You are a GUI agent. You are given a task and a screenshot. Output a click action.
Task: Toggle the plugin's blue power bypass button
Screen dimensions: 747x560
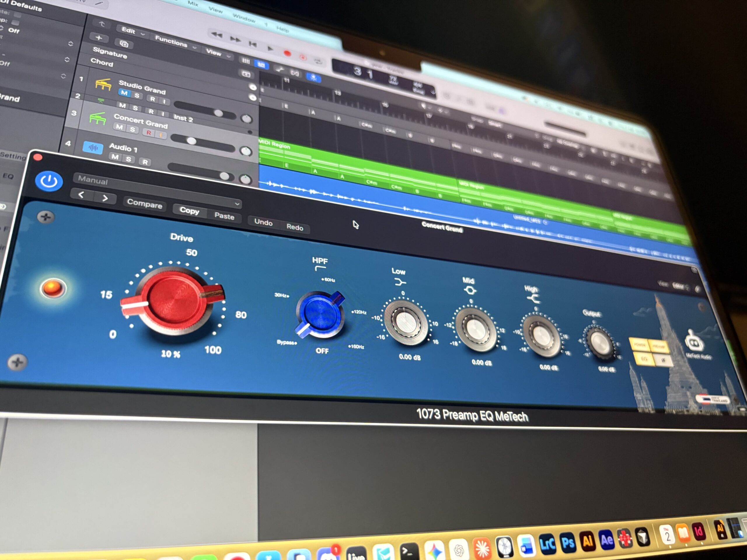pyautogui.click(x=49, y=182)
